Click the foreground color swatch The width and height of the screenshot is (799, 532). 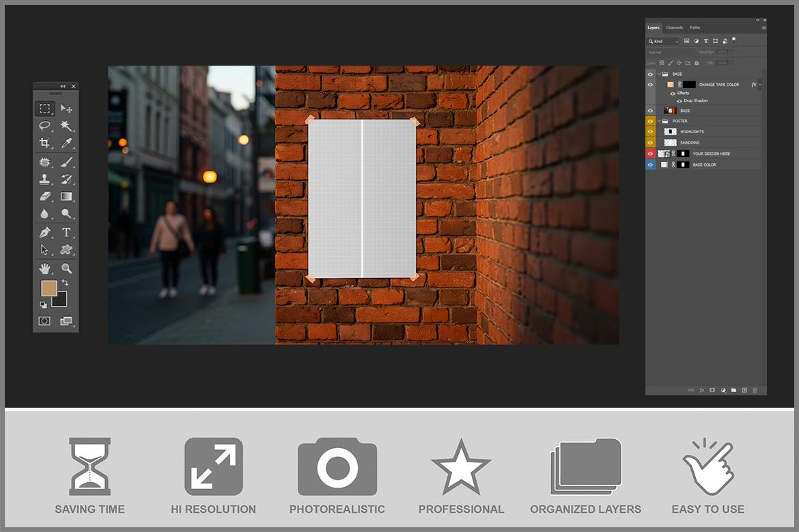pyautogui.click(x=48, y=288)
